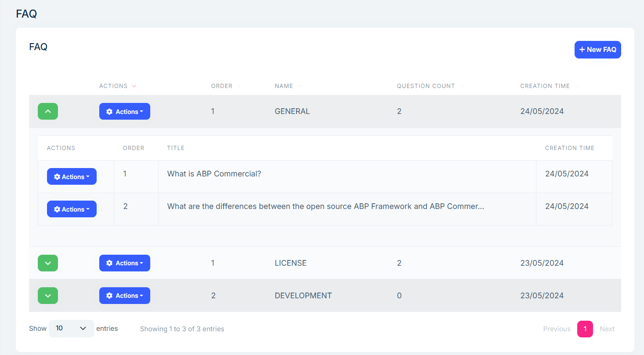Open the gear Actions menu for DEVELOPMENT
The image size is (644, 355).
click(x=125, y=295)
